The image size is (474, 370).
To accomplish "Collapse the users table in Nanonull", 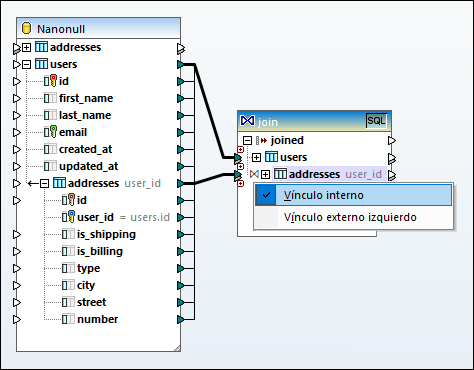I will pyautogui.click(x=26, y=64).
